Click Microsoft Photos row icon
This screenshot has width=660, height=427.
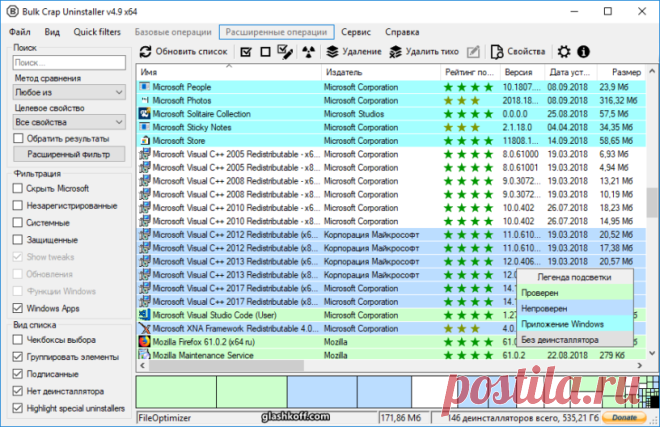(x=144, y=100)
